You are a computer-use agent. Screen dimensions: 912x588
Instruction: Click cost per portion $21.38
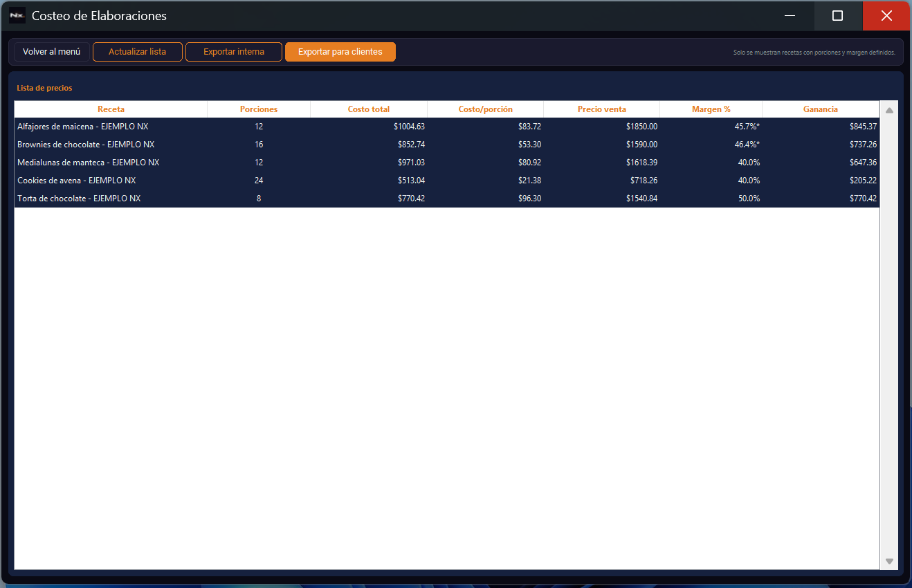529,181
